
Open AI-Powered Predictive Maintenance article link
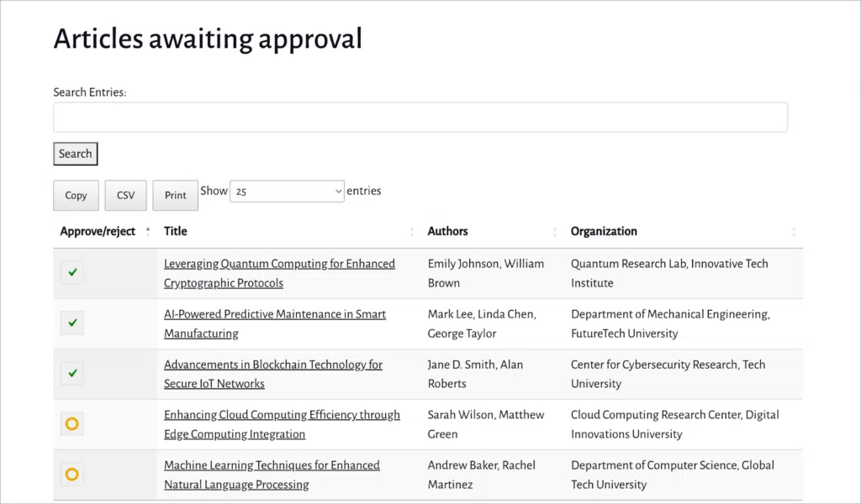(275, 323)
